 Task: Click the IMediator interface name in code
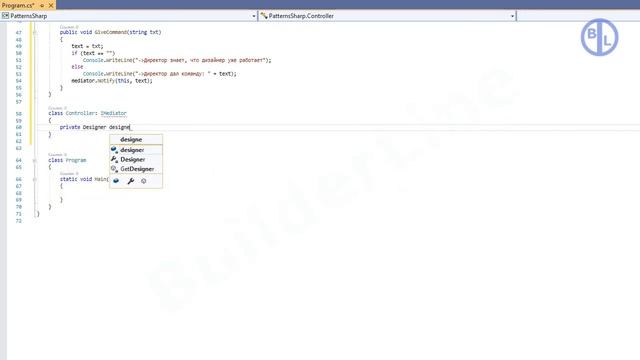(x=113, y=113)
